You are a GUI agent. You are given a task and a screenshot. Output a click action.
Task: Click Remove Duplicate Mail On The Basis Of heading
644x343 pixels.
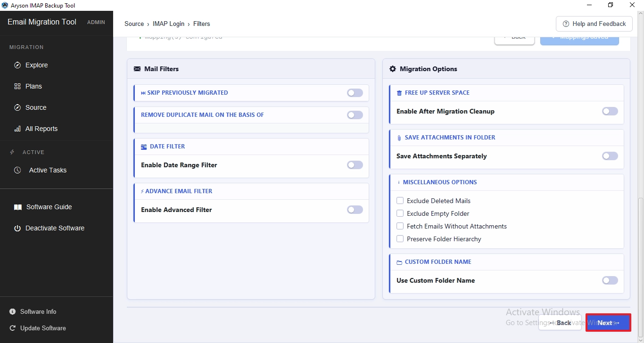pos(202,115)
